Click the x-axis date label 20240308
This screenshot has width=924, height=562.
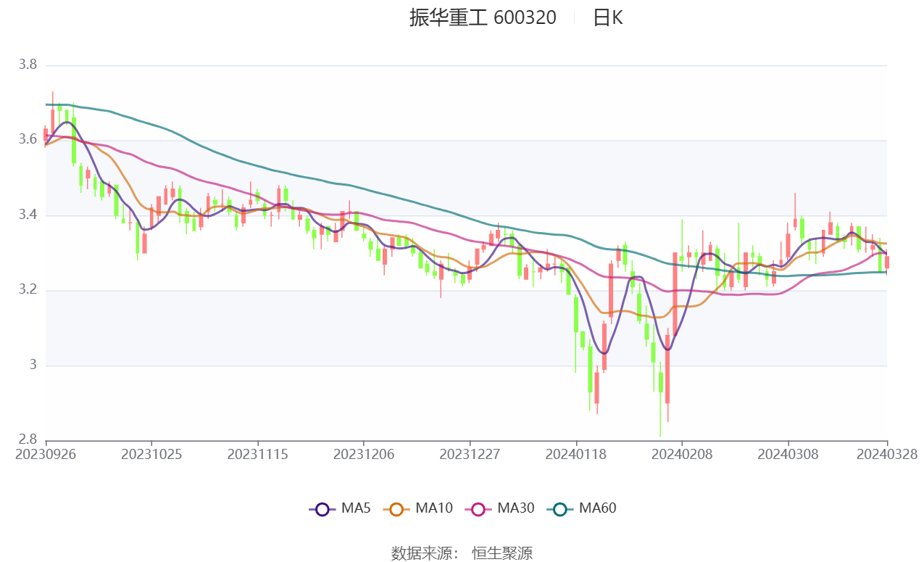[x=788, y=455]
